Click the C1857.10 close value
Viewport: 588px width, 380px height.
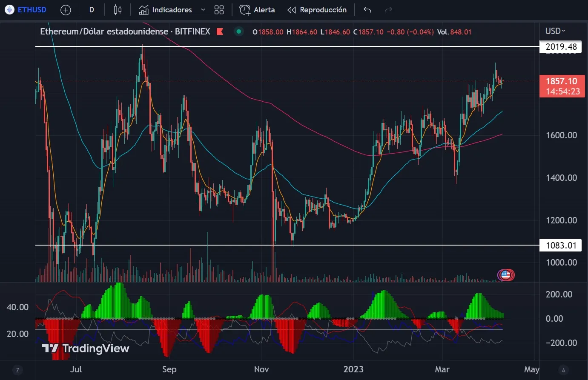pyautogui.click(x=368, y=32)
